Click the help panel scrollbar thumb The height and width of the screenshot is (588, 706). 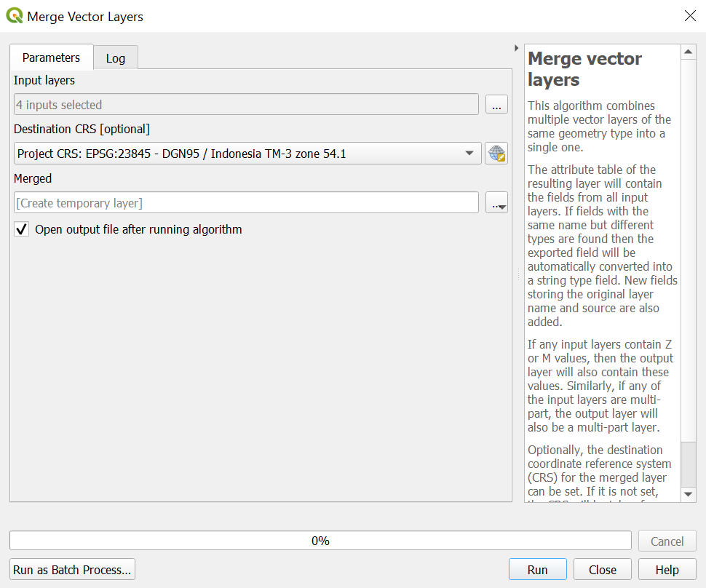tap(689, 463)
